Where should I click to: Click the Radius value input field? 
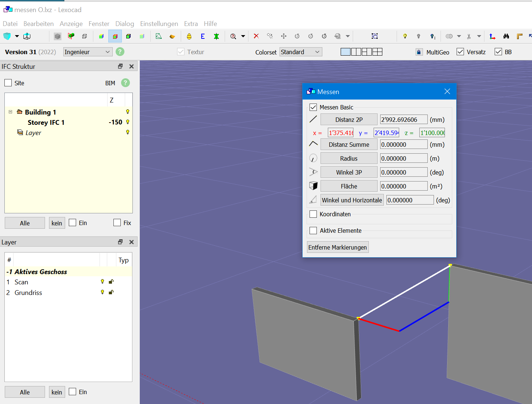click(404, 158)
